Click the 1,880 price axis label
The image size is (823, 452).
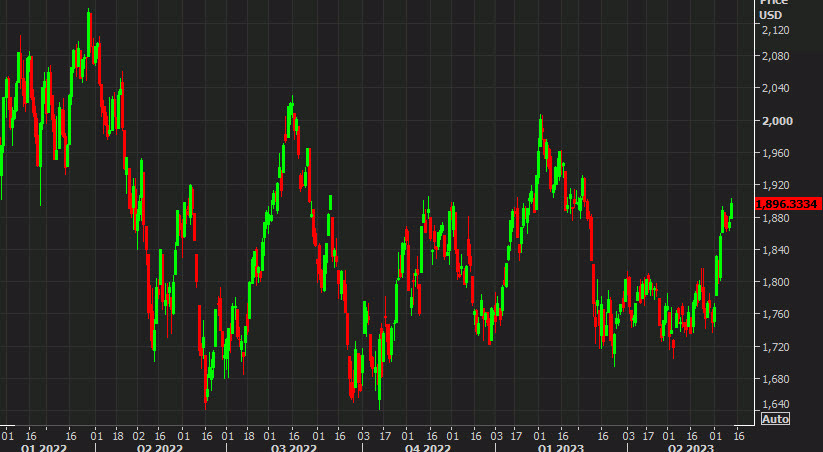[x=775, y=217]
